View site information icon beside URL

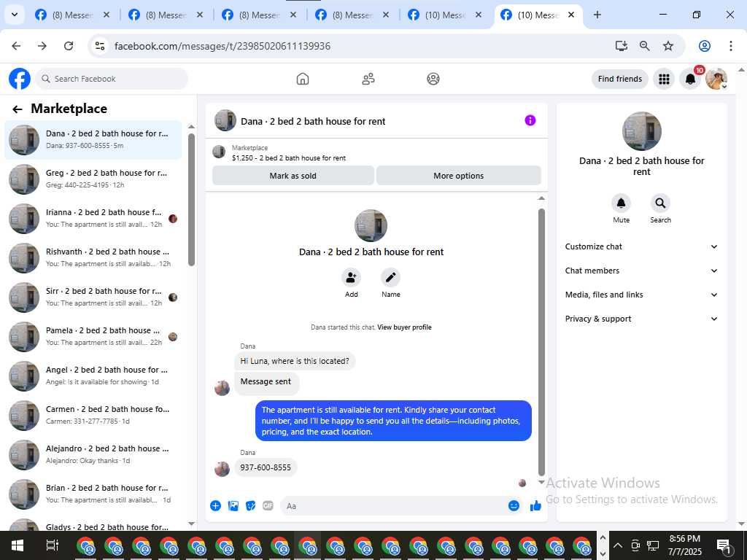pyautogui.click(x=99, y=46)
